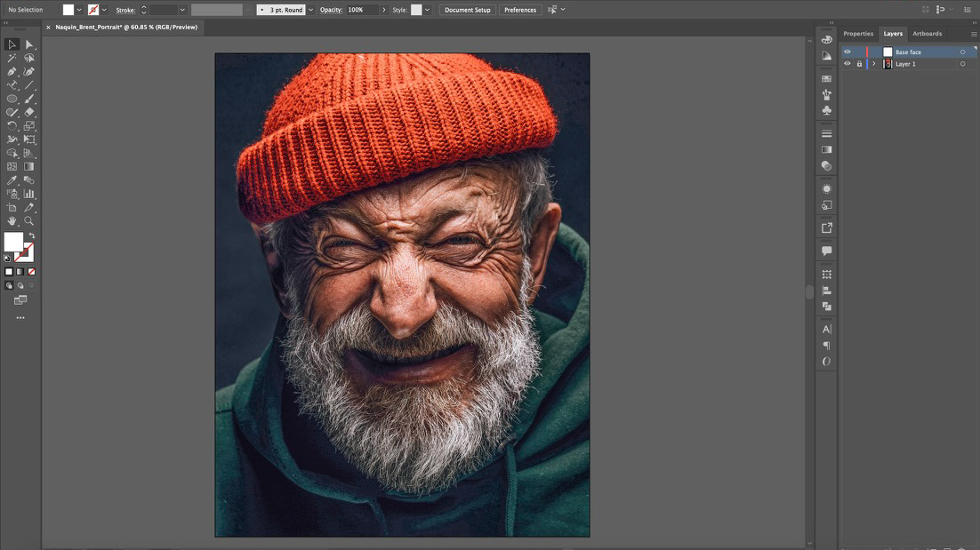
Task: Switch to the Artboards tab
Action: coord(927,34)
